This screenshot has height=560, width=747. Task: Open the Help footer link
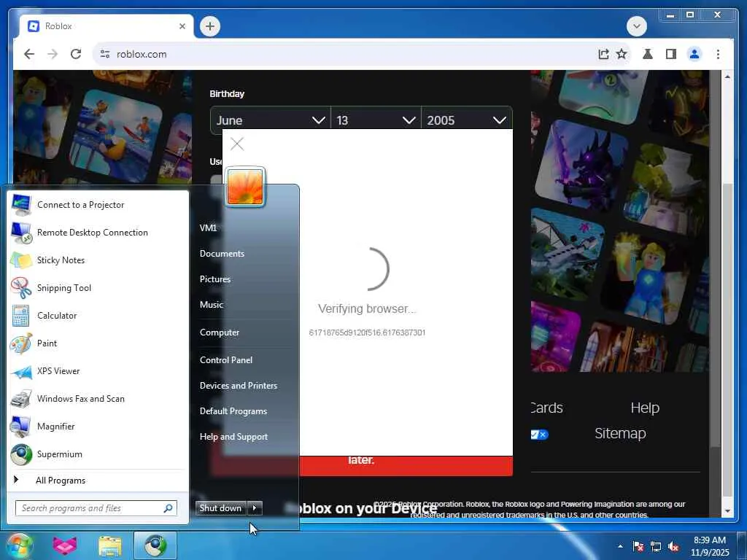pos(645,408)
